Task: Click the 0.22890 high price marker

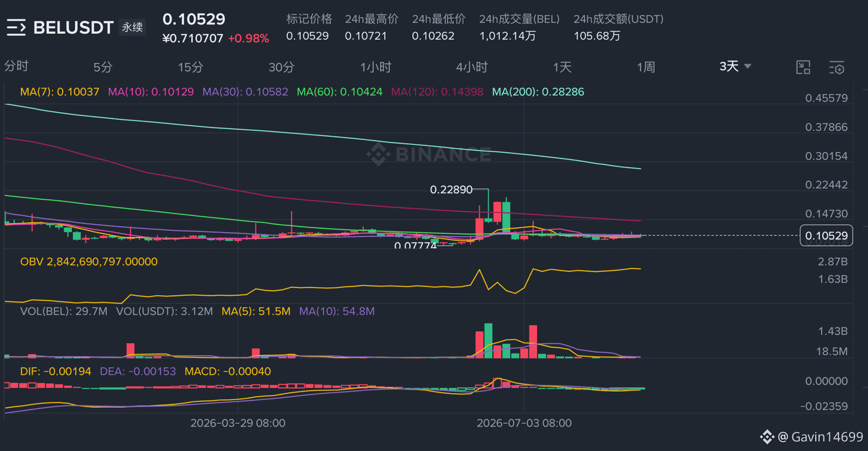Action: 451,190
